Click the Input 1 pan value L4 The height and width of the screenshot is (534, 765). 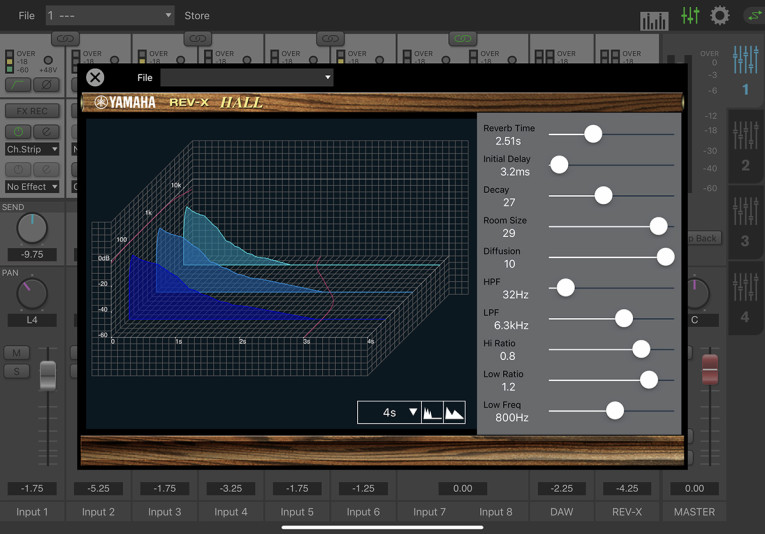coord(32,320)
